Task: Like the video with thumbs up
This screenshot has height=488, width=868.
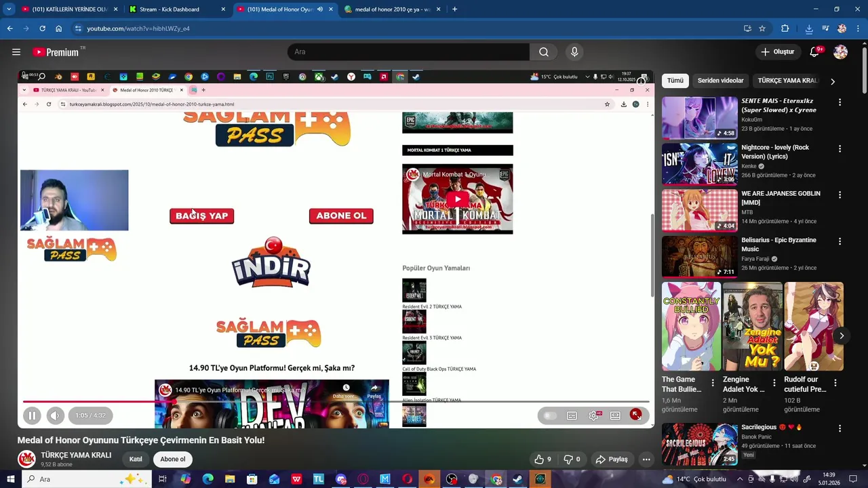Action: pos(542,460)
